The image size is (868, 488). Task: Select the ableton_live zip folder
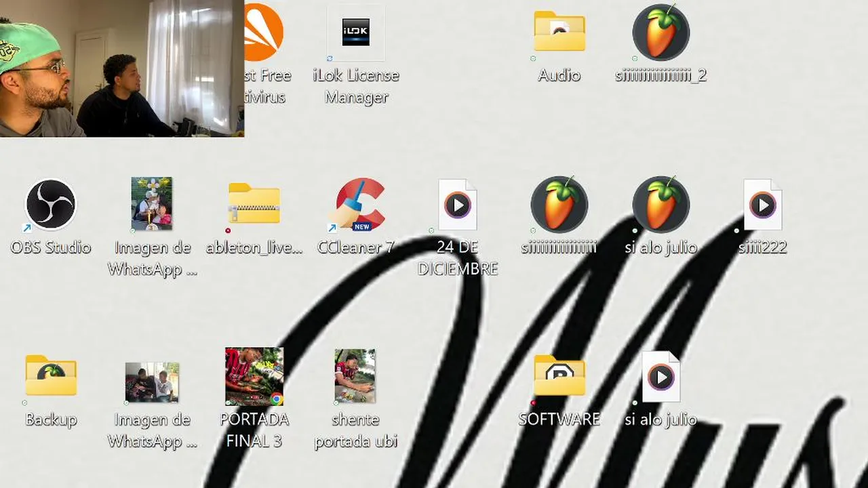pos(254,204)
